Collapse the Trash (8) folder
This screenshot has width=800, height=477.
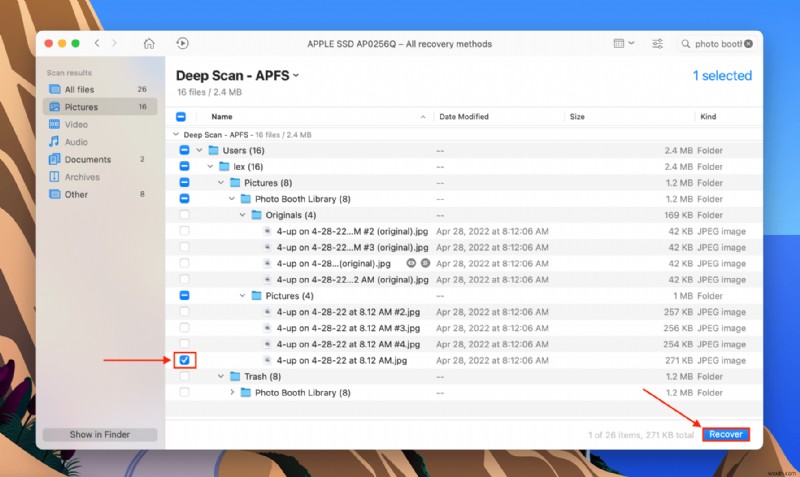point(221,376)
